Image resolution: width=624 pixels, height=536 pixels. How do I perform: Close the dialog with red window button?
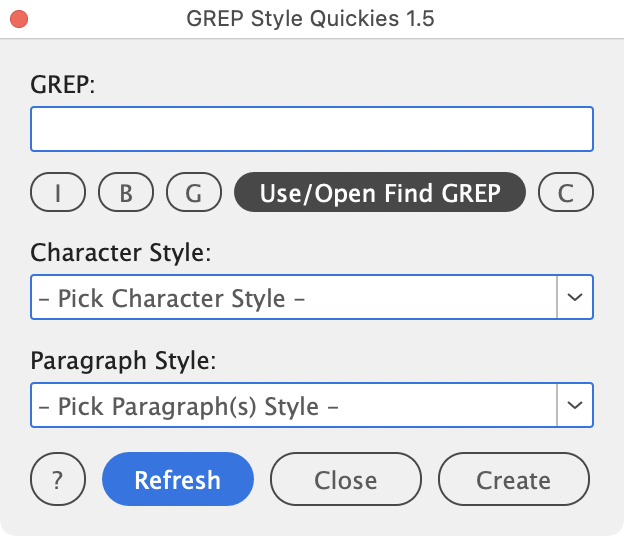pos(18,19)
